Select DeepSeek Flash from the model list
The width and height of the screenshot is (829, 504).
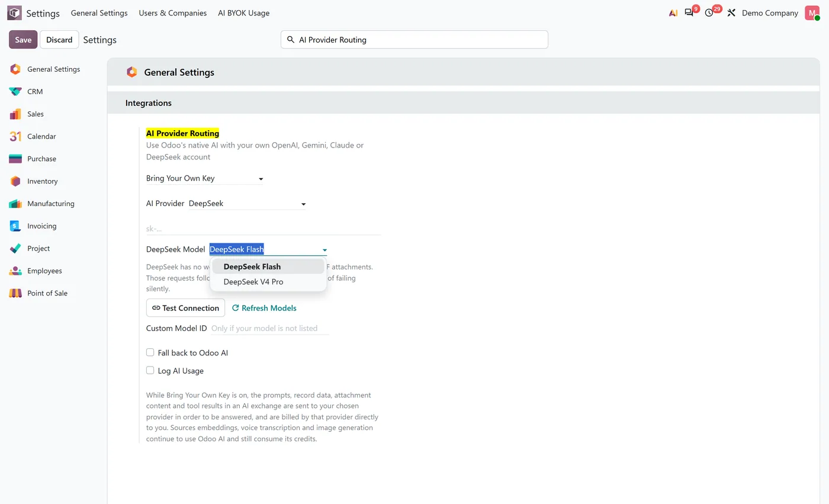(268, 267)
